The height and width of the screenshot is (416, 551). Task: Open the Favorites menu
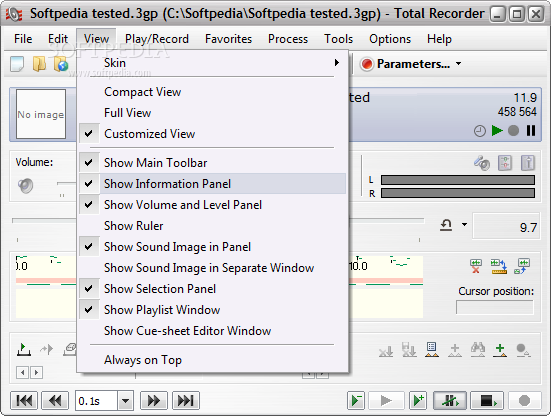click(228, 39)
